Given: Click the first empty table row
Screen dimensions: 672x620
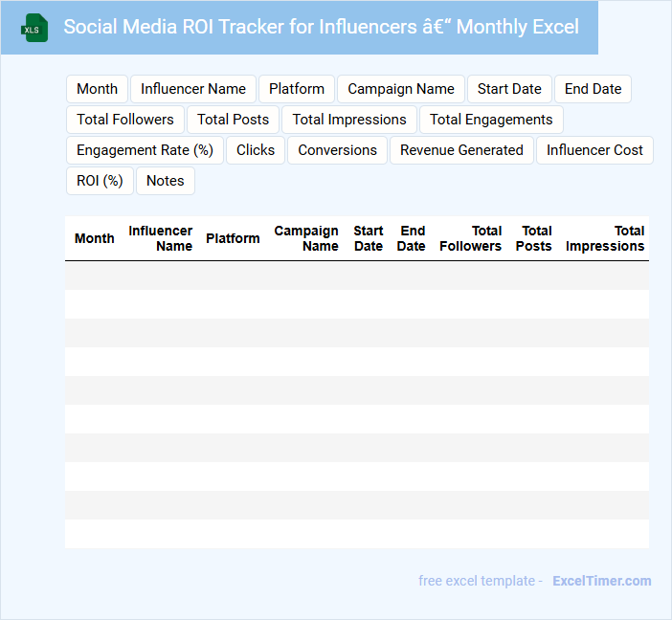Looking at the screenshot, I should tap(356, 276).
